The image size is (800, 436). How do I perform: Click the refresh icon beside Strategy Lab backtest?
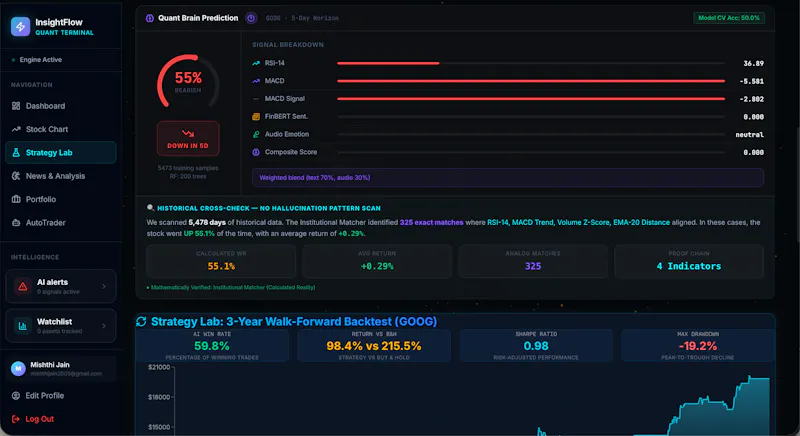tap(141, 322)
